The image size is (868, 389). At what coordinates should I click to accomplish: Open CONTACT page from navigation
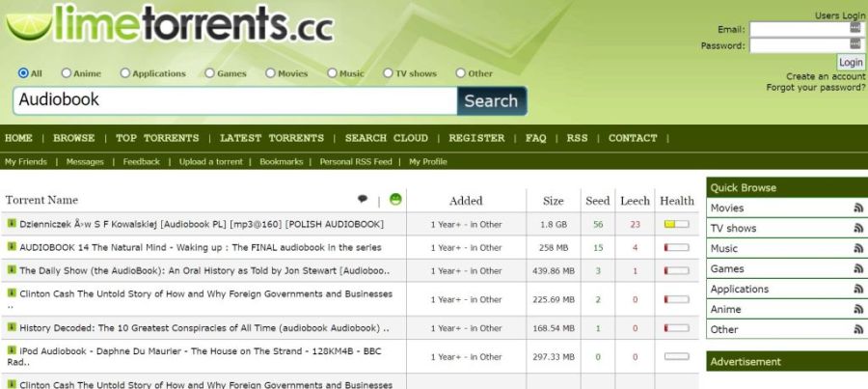(633, 138)
